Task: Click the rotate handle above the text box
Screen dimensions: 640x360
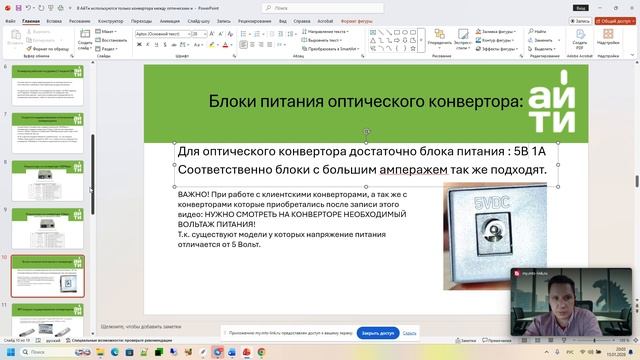Action: [x=366, y=131]
